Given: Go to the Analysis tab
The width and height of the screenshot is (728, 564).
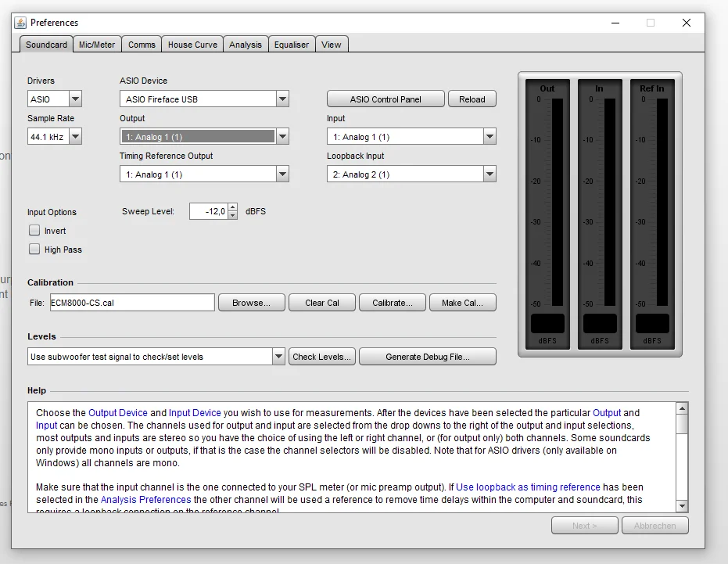Looking at the screenshot, I should (246, 45).
